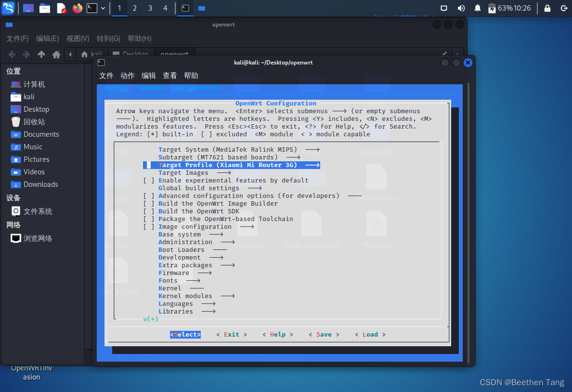Toggle Build the OpenWrt SDK checkbox

point(148,211)
